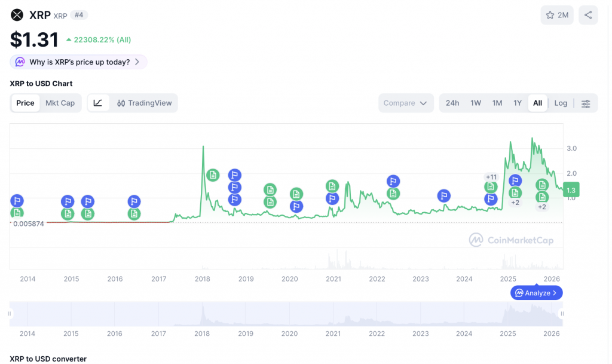Click the flag marker in early 2025
The height and width of the screenshot is (364, 612).
pyautogui.click(x=515, y=181)
